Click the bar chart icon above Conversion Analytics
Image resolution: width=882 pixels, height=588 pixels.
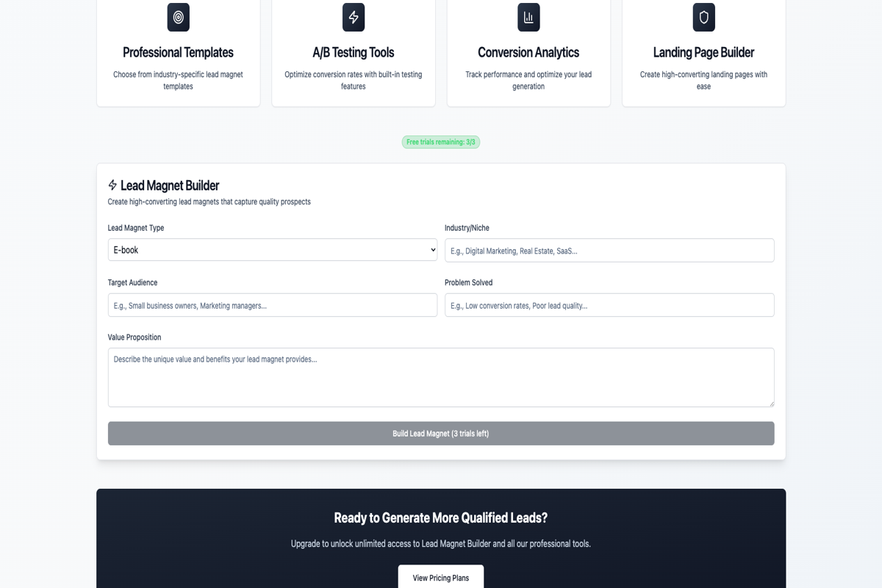tap(528, 17)
